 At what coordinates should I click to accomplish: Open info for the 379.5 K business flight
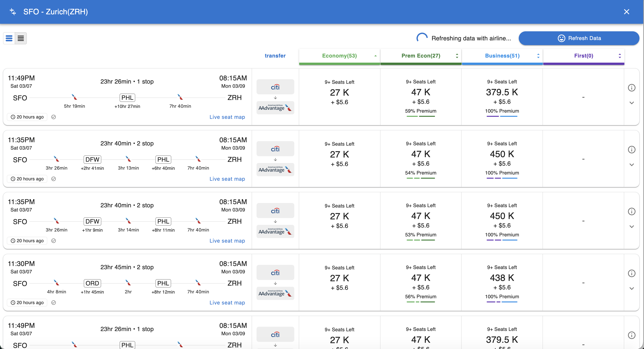click(x=632, y=88)
